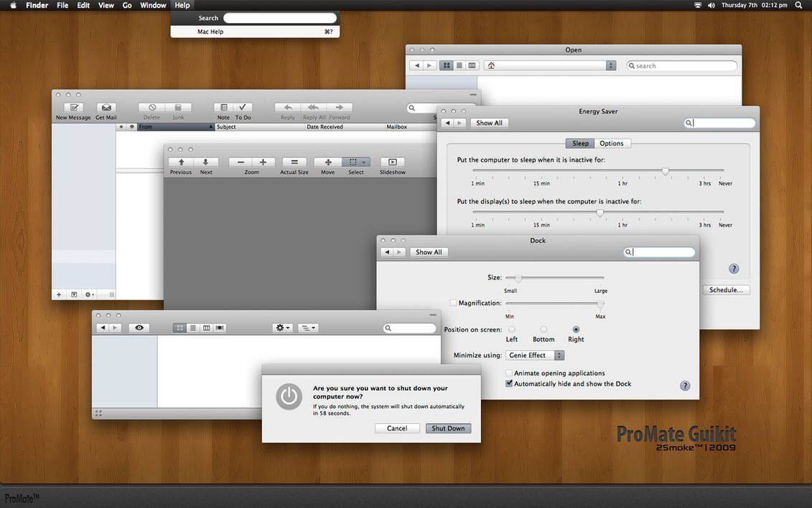Viewport: 812px width, 508px height.
Task: Click the Delete icon in Mail toolbar
Action: click(151, 107)
